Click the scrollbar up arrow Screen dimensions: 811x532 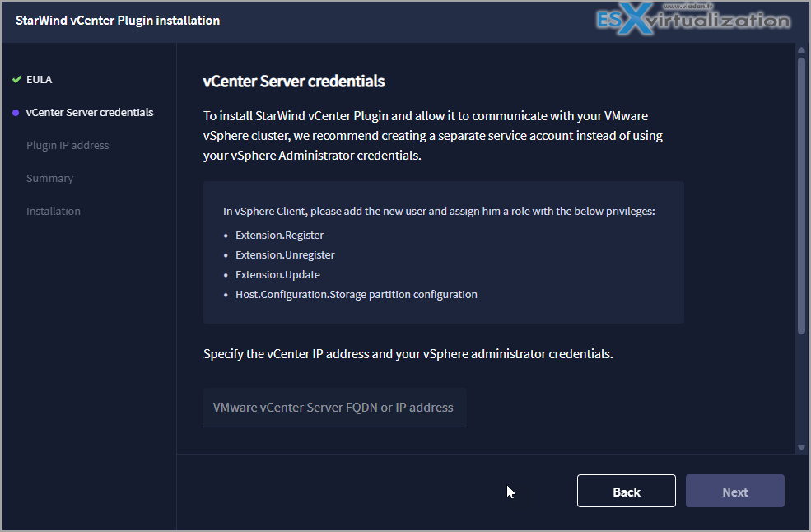pyautogui.click(x=801, y=50)
